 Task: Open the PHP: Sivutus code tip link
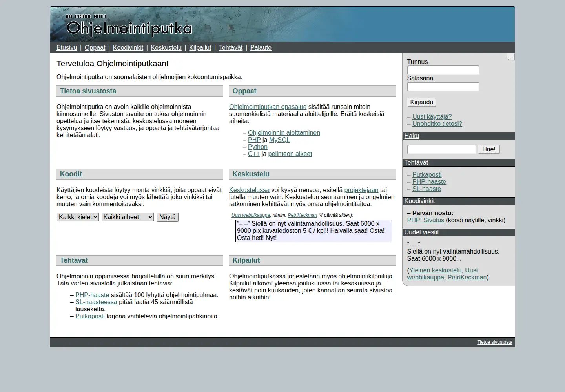426,220
